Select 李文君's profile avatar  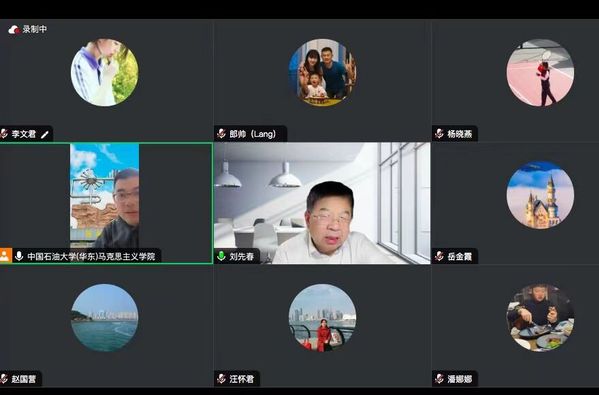(105, 73)
